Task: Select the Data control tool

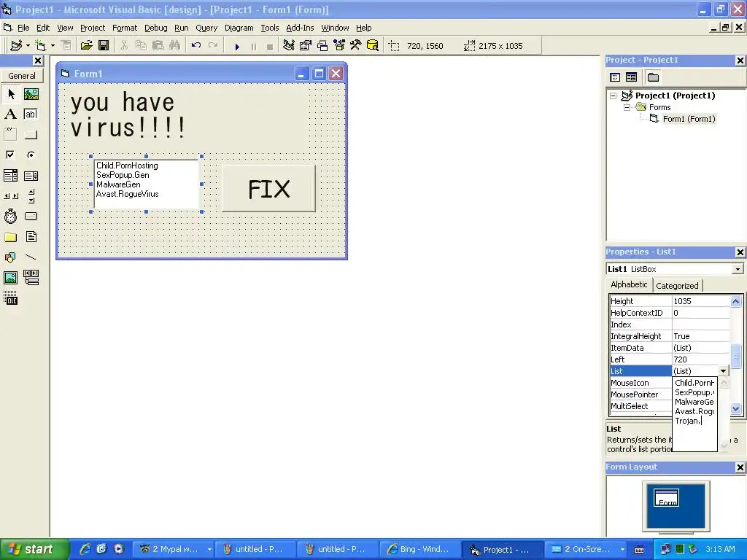Action: [x=31, y=278]
